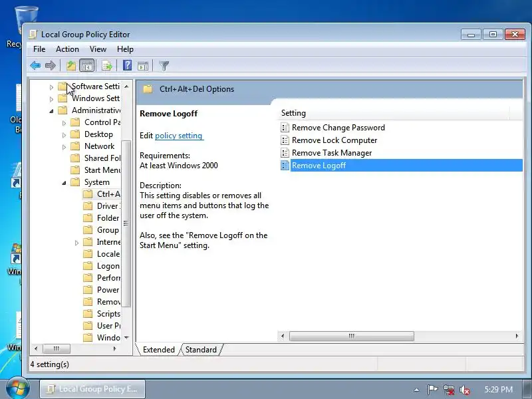The image size is (532, 399).
Task: Click the Local Group Policy Editor taskbar button
Action: 92,389
